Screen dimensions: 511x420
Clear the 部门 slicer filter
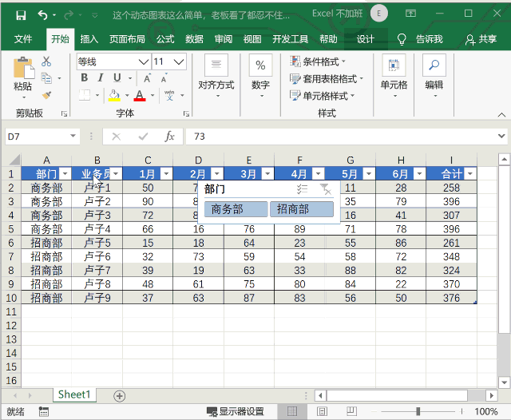325,189
